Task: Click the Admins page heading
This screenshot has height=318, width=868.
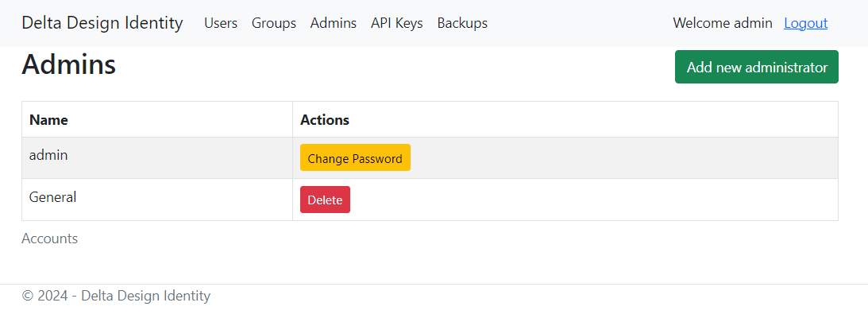Action: [69, 65]
